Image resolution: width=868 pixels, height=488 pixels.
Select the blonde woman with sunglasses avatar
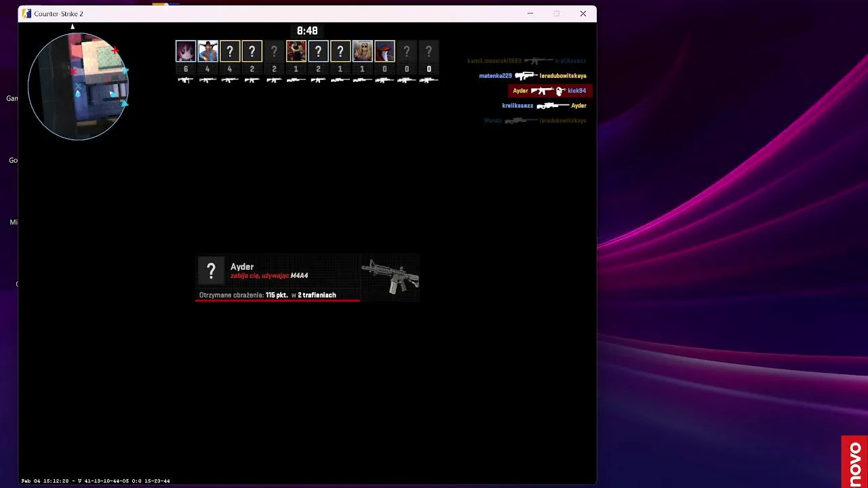pos(362,51)
